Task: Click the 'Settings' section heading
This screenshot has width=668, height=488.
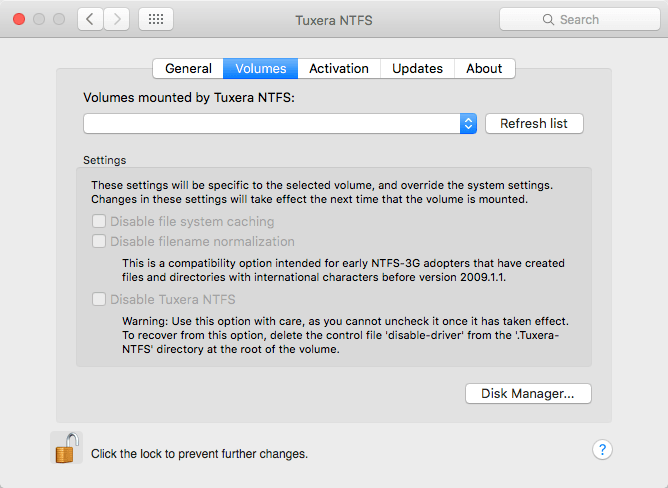Action: (x=105, y=160)
